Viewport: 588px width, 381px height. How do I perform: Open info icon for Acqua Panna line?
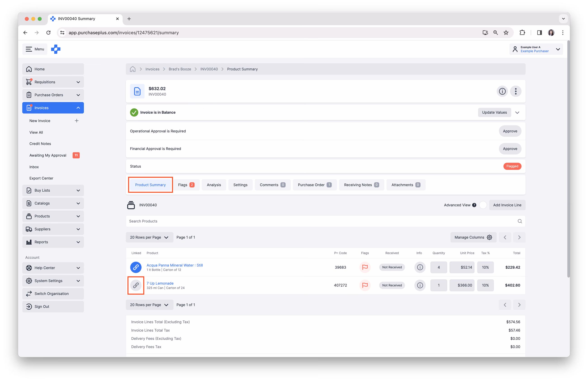pos(420,267)
